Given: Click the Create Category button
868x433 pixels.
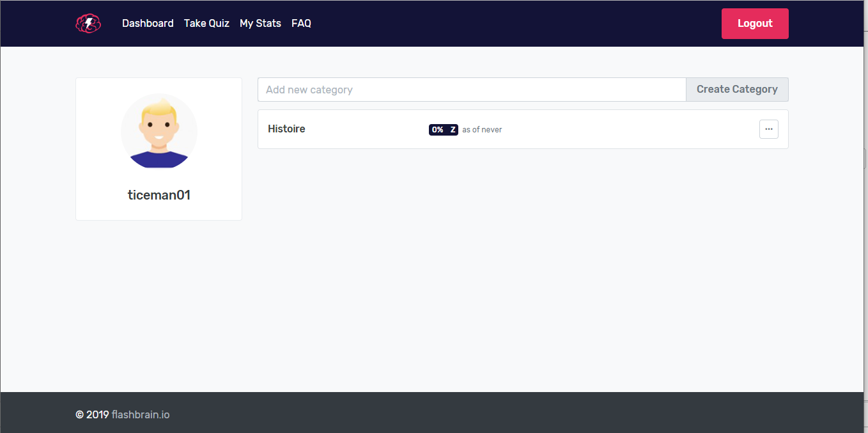Looking at the screenshot, I should (737, 90).
